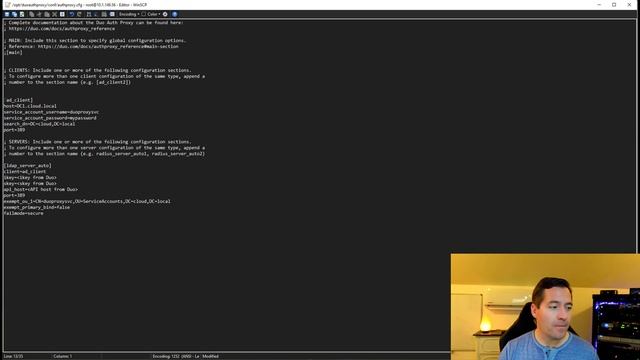The image size is (640, 360).
Task: Click the Delete X icon in the toolbar
Action: 54,14
